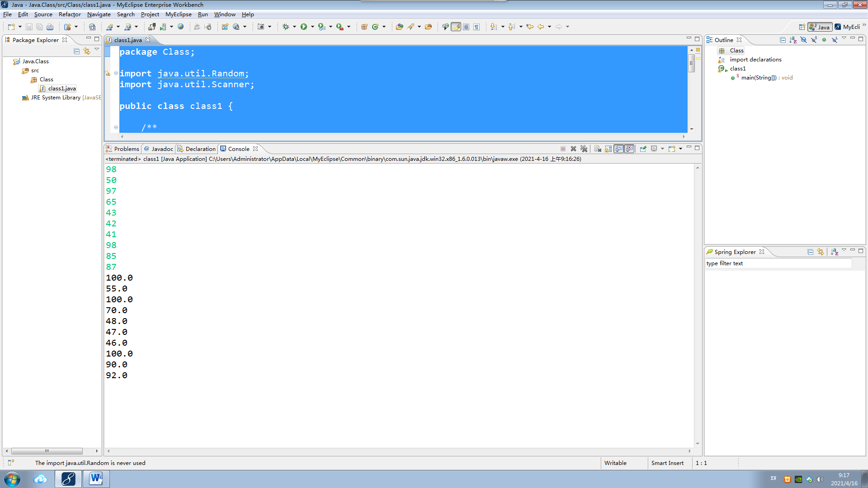Open Outline view menu triangle

[x=844, y=38]
